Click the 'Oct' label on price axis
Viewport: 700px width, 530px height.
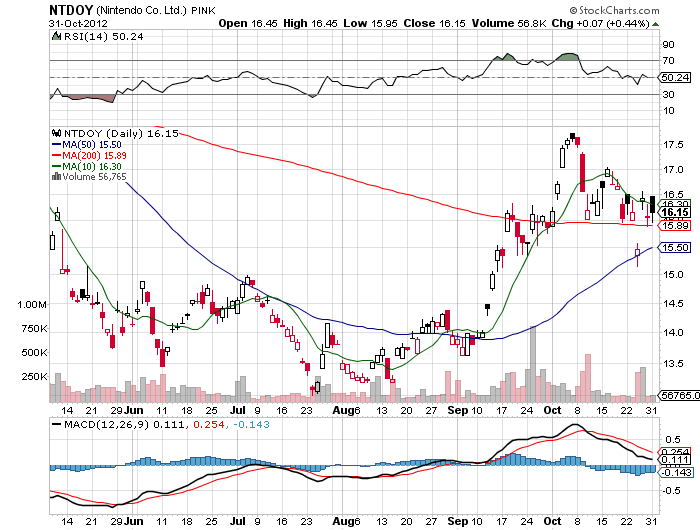point(552,410)
